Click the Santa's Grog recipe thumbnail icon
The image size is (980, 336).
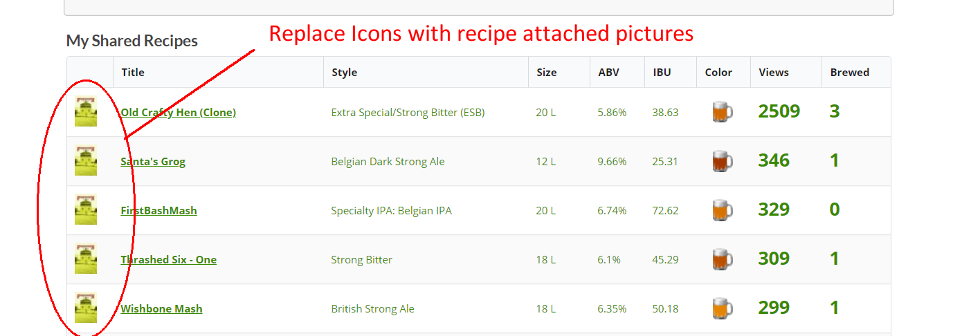[86, 160]
